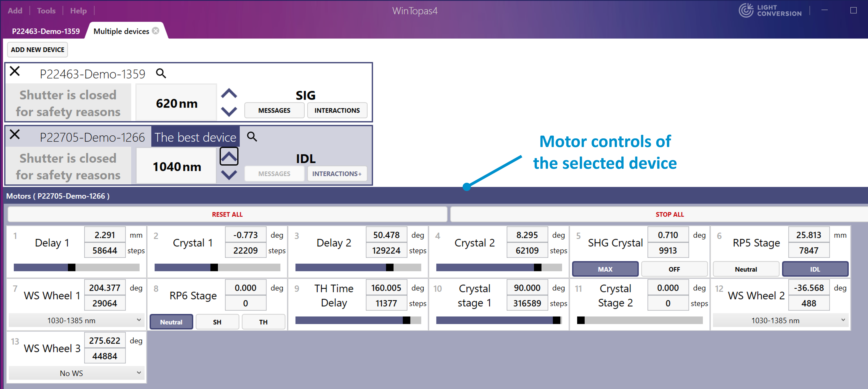The height and width of the screenshot is (389, 868).
Task: Set SHG Crystal to MAX
Action: point(605,269)
